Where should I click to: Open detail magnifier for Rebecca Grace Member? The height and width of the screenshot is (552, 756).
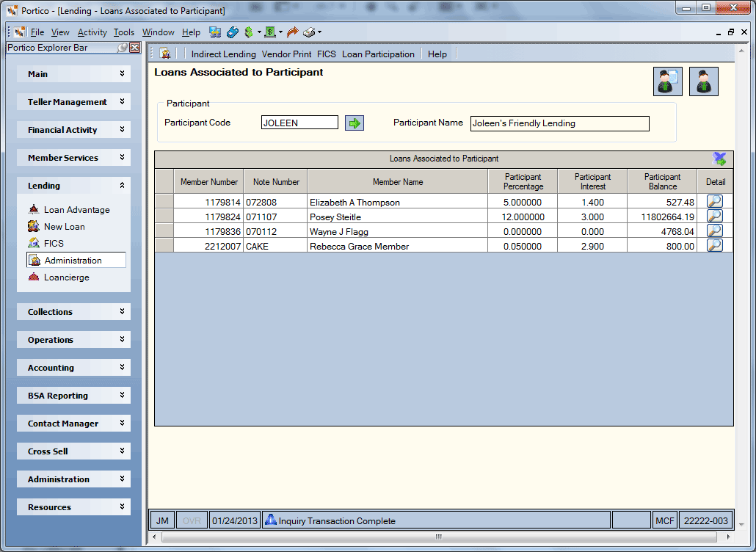[715, 245]
